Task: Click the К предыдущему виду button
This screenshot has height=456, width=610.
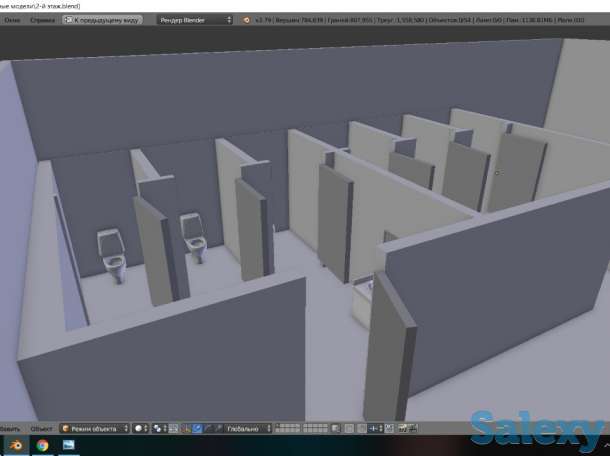Action: (x=105, y=19)
